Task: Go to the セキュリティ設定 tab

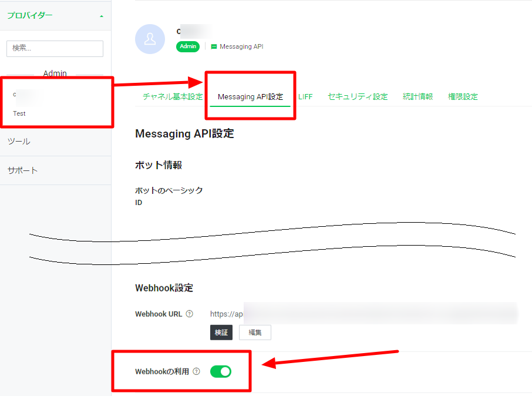Action: (358, 97)
